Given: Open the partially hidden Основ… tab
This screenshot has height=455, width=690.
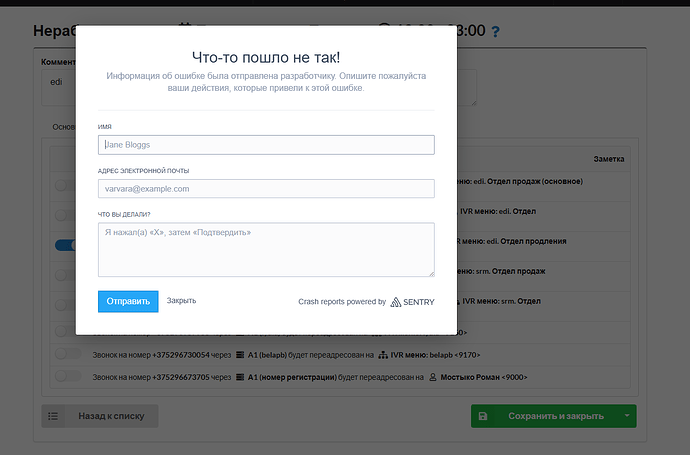Looking at the screenshot, I should point(63,127).
